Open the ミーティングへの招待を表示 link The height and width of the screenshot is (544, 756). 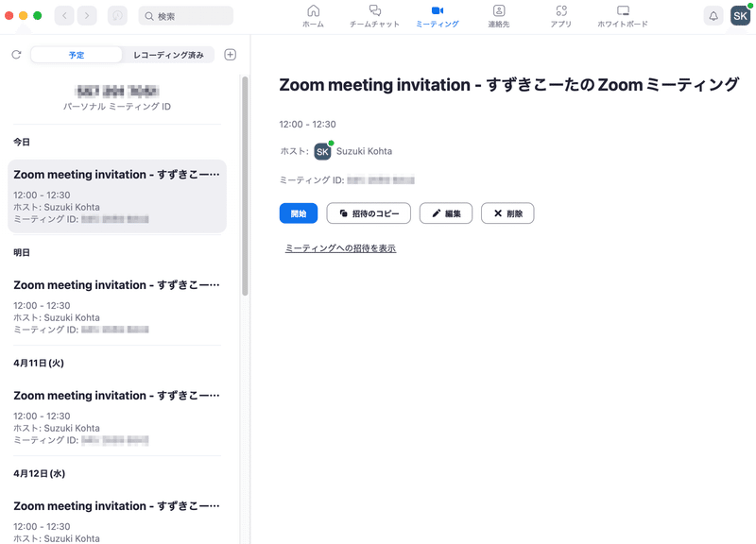point(340,248)
